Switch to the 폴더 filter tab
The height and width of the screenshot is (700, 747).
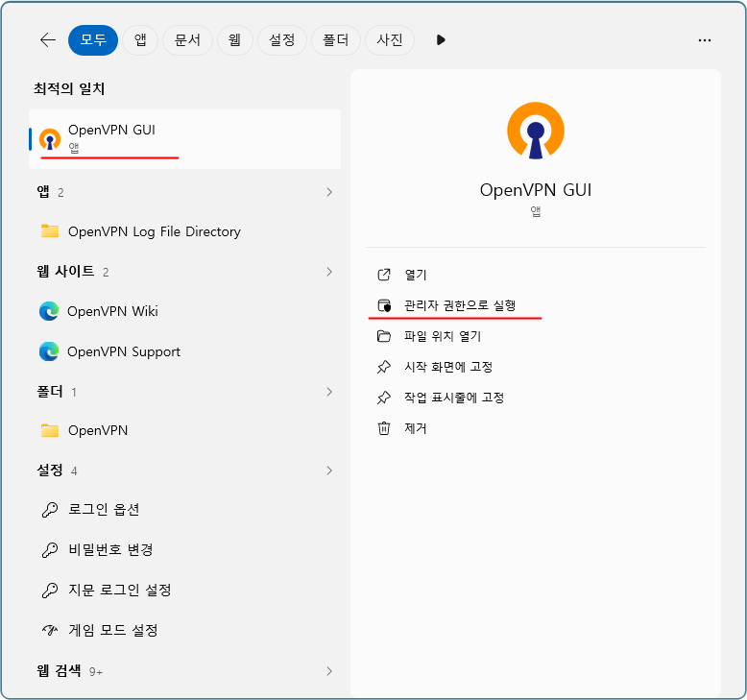336,40
